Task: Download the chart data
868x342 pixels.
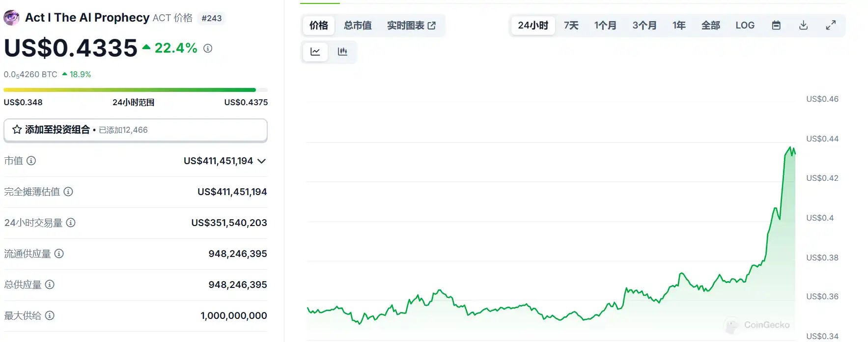Action: (x=803, y=26)
